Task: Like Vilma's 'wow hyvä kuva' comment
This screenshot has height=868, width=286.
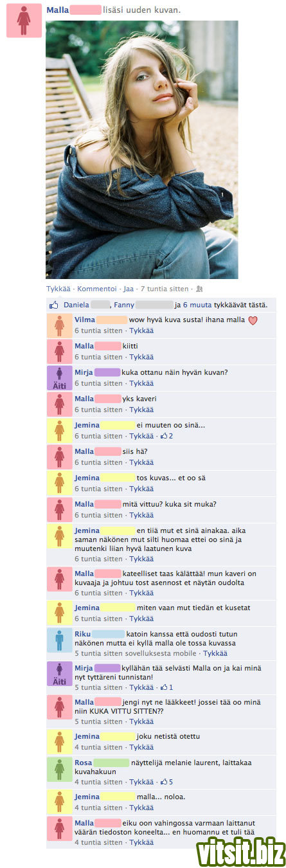Action: tap(141, 330)
